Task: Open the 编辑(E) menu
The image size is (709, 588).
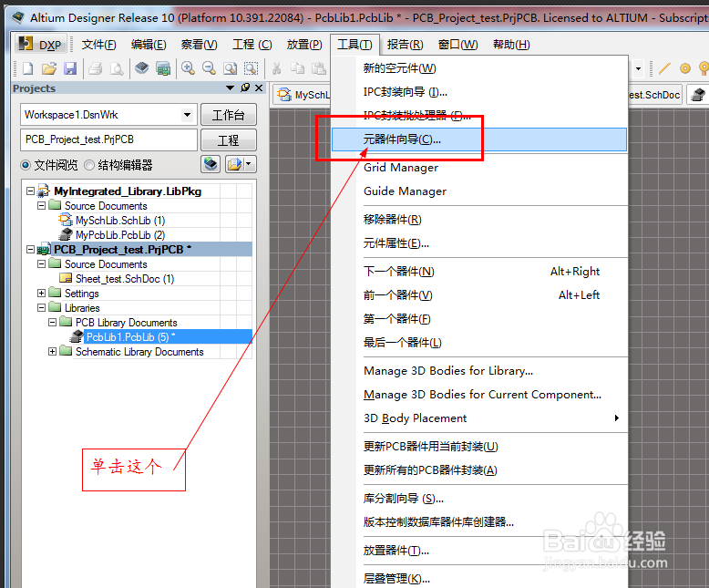Action: (149, 45)
